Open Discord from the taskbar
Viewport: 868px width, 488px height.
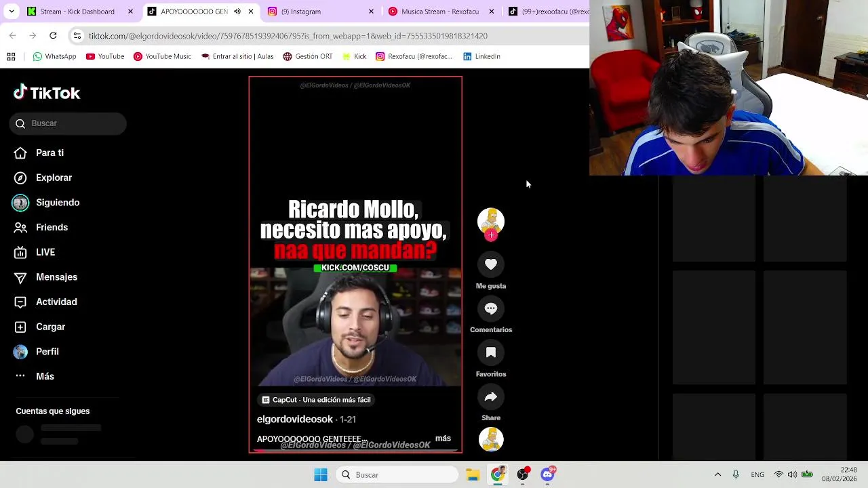[x=548, y=475]
